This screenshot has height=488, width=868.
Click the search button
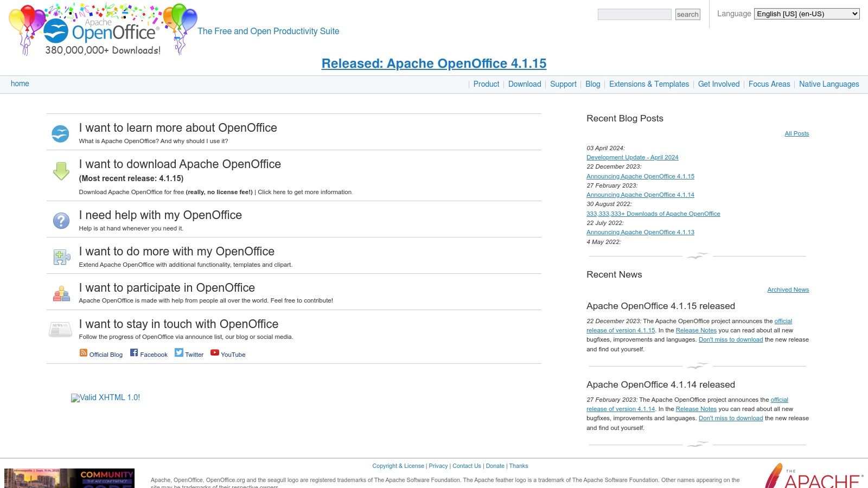[x=688, y=15]
